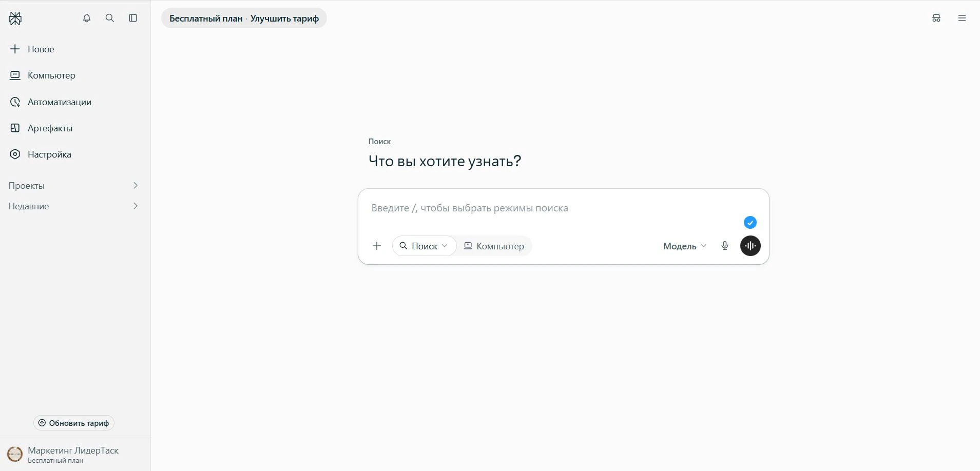Open the Модель selector dropdown

[x=685, y=246]
